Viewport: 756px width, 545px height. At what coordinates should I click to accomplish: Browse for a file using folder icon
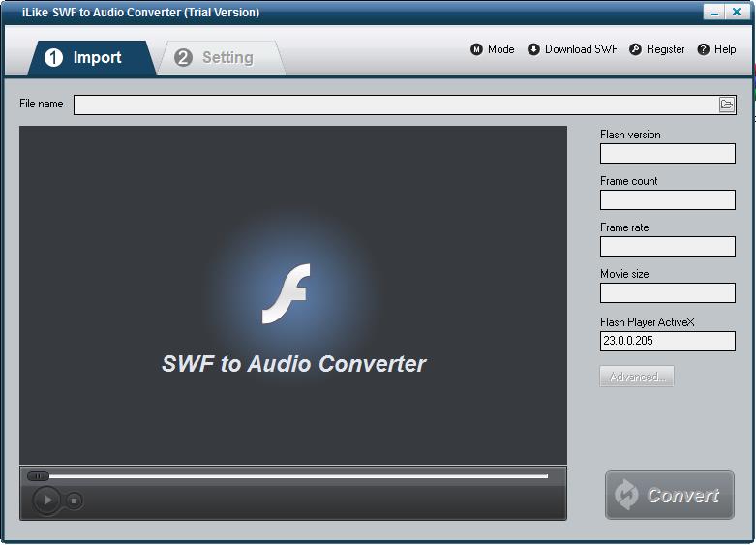coord(727,105)
